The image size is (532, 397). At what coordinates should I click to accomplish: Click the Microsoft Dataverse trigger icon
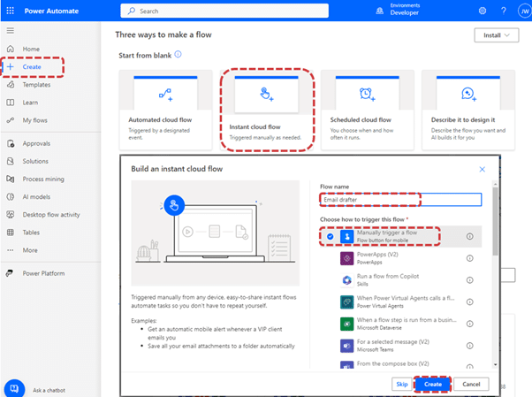tap(346, 324)
